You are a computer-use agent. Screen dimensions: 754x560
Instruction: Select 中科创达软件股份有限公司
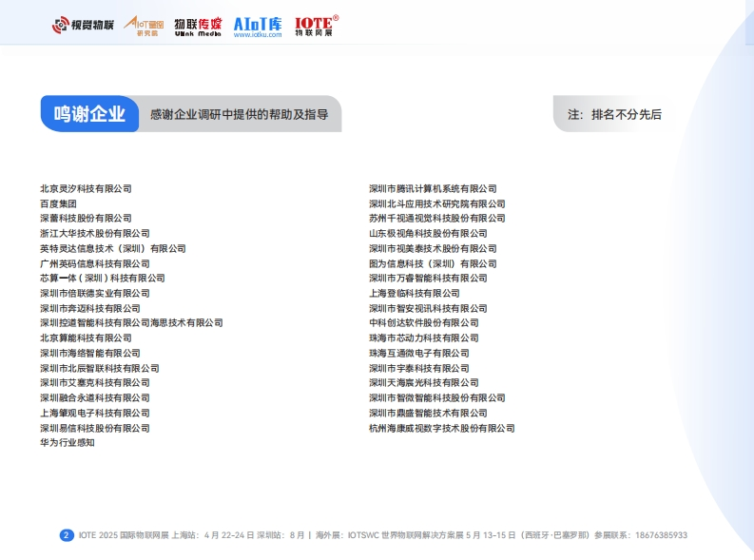tap(424, 323)
